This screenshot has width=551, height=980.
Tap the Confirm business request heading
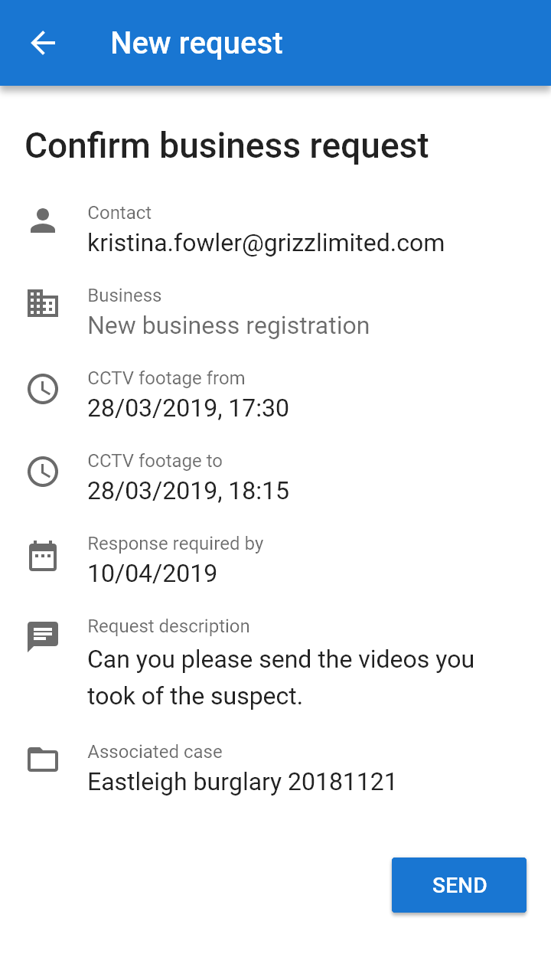point(227,145)
